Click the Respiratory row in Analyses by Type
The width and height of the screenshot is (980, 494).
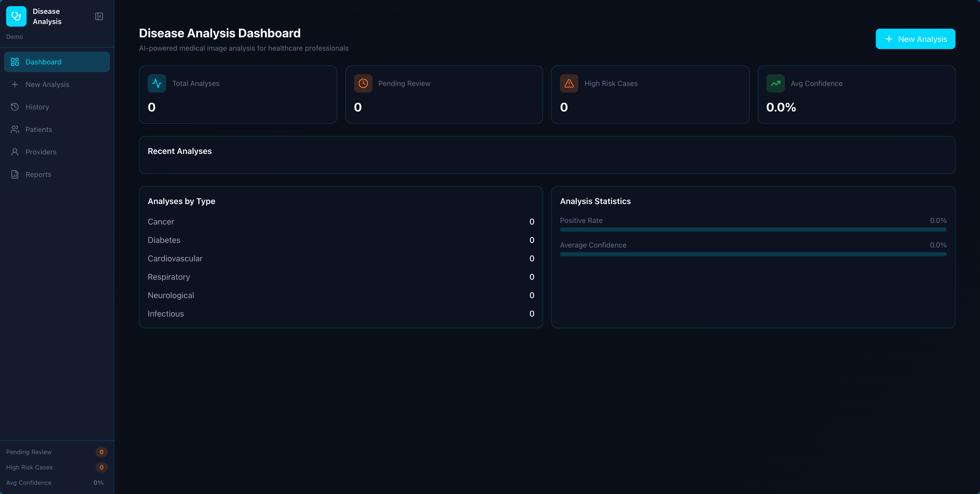pyautogui.click(x=341, y=277)
